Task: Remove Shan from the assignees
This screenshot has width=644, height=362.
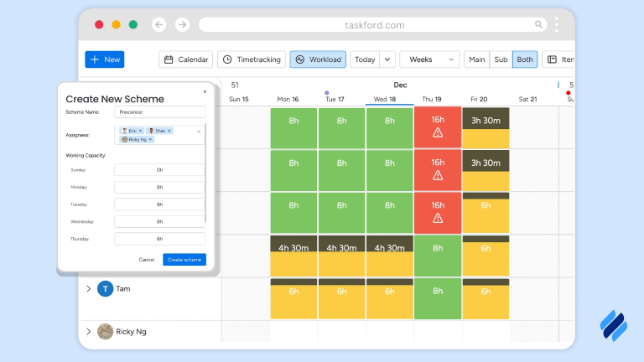Action: (x=169, y=131)
